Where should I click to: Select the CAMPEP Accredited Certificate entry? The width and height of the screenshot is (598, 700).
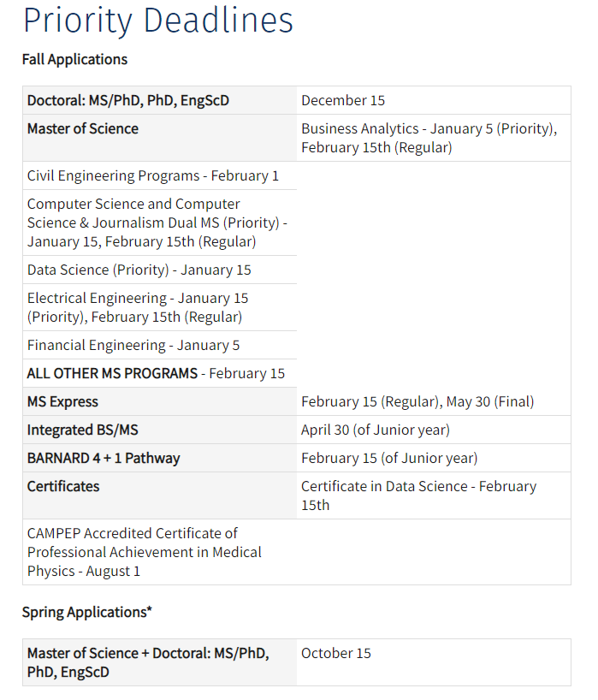tap(144, 552)
